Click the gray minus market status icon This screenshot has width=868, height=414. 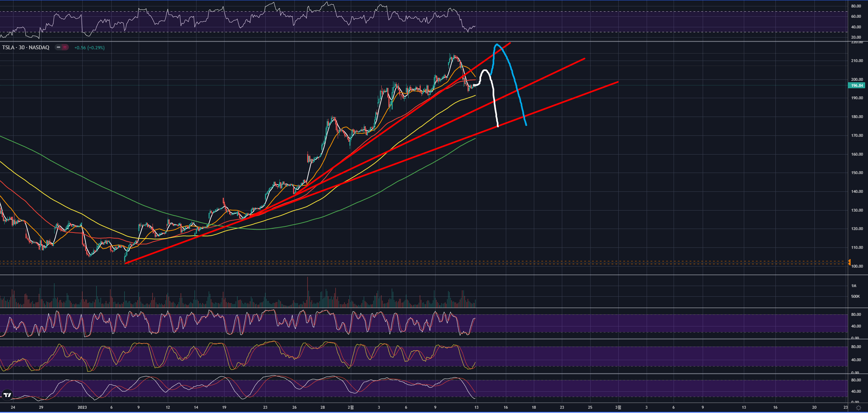[59, 47]
